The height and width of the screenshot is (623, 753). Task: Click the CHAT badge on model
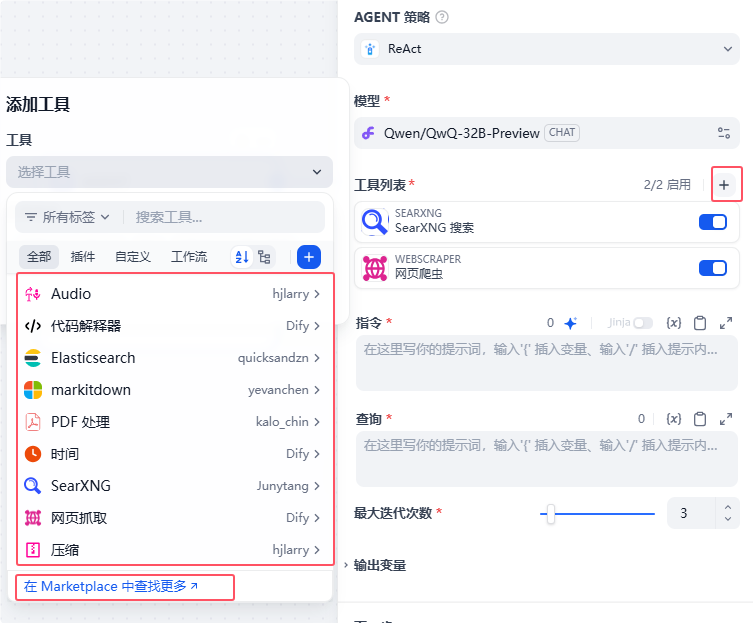coord(562,133)
